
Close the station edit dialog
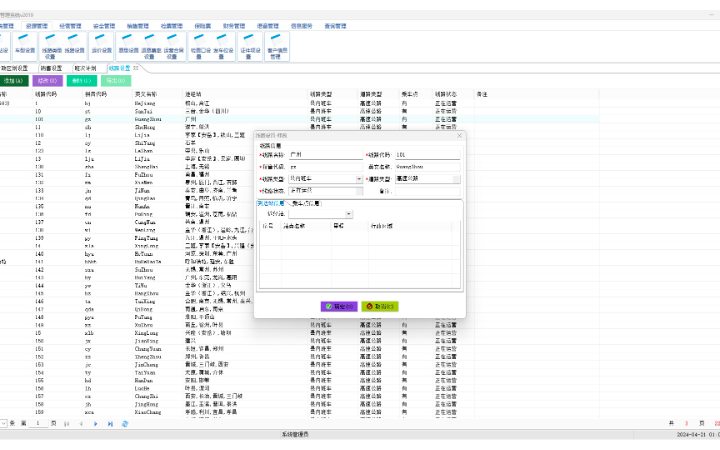pyautogui.click(x=460, y=135)
